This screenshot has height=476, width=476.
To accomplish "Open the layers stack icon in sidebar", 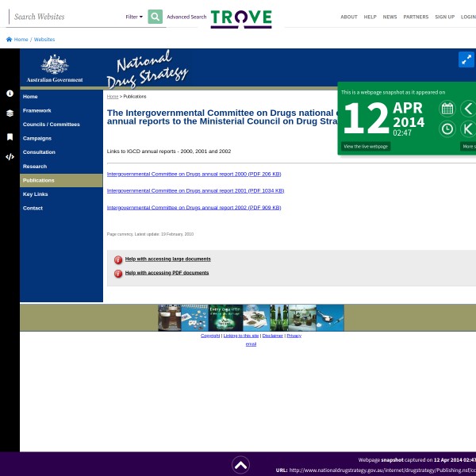I will click(10, 113).
